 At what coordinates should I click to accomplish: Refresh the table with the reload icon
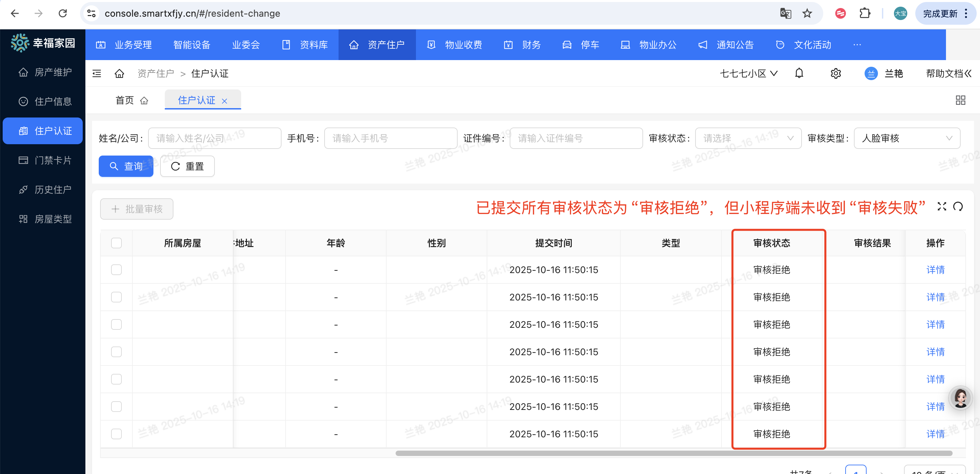958,206
